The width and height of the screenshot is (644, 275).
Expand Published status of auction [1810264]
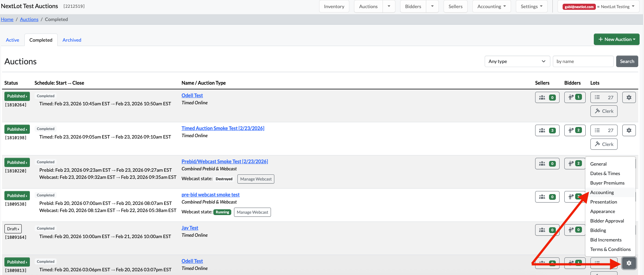[x=17, y=96]
